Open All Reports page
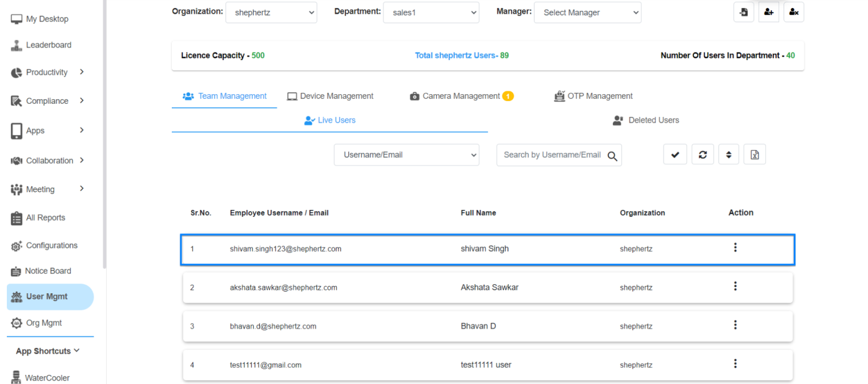Image resolution: width=868 pixels, height=384 pixels. point(38,218)
